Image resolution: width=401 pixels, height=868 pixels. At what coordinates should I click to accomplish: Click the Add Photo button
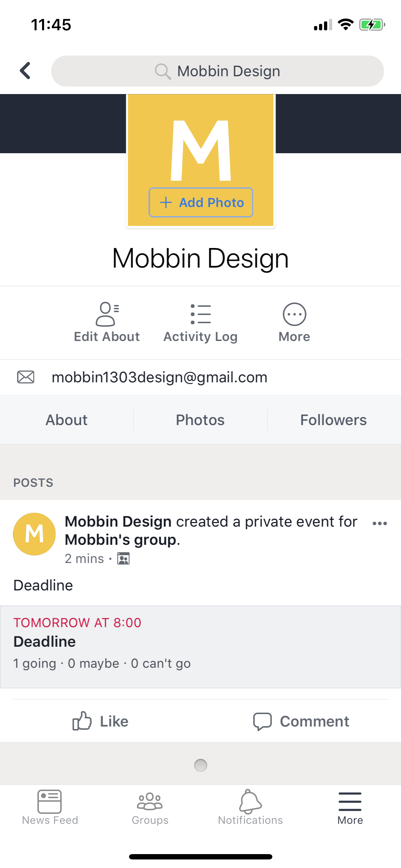coord(201,202)
